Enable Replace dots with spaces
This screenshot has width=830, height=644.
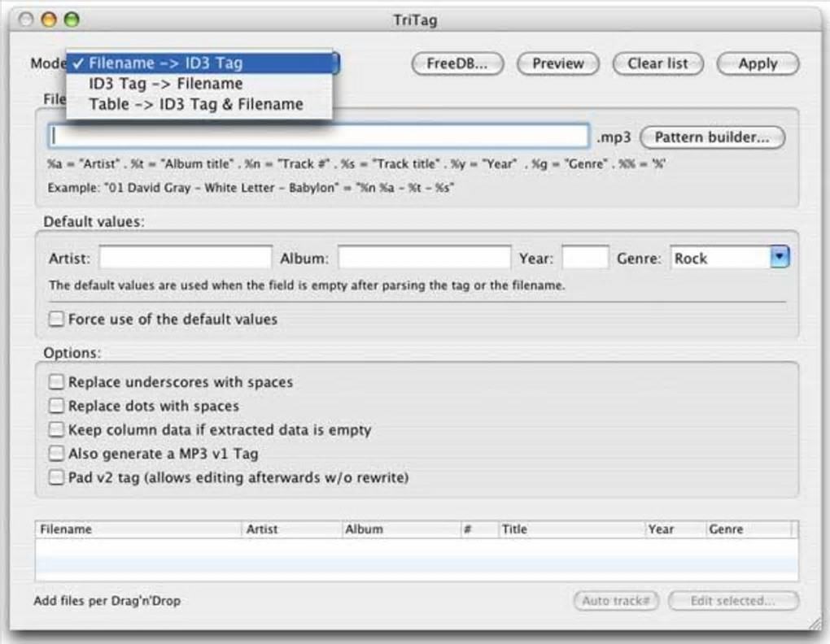56,406
